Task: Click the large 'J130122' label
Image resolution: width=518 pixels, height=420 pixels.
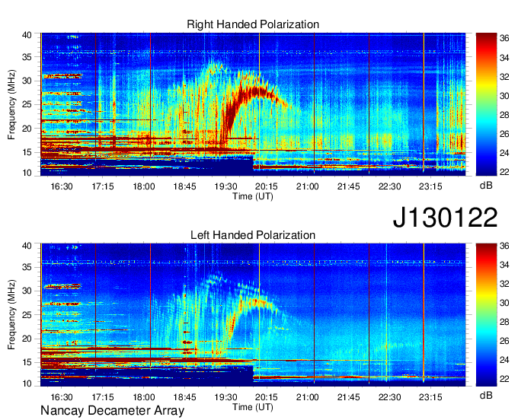Action: [x=445, y=218]
